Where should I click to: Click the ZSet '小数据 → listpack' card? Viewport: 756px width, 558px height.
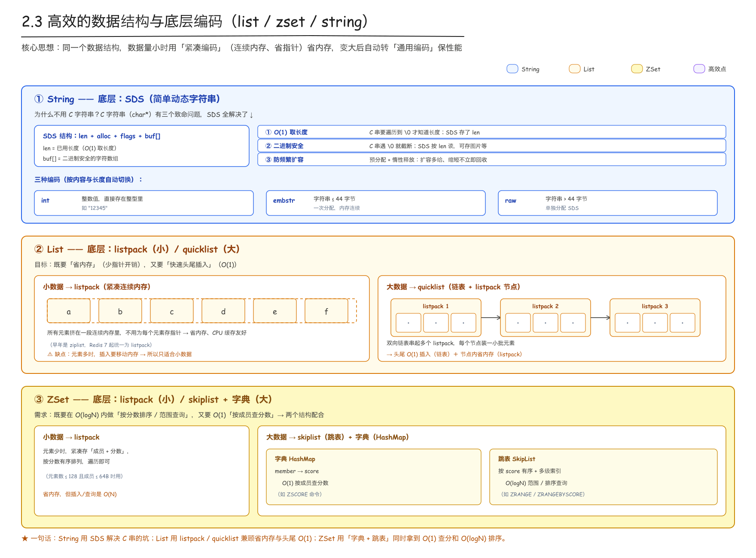point(142,470)
